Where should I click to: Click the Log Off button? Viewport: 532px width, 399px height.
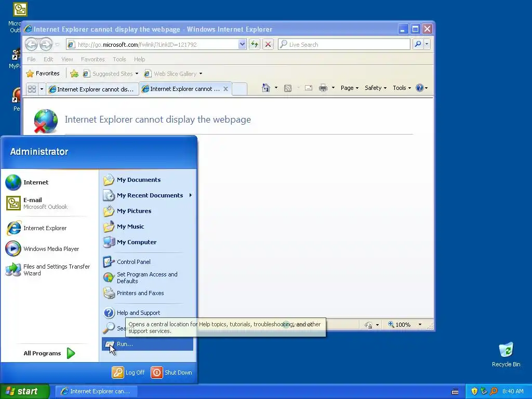(129, 372)
